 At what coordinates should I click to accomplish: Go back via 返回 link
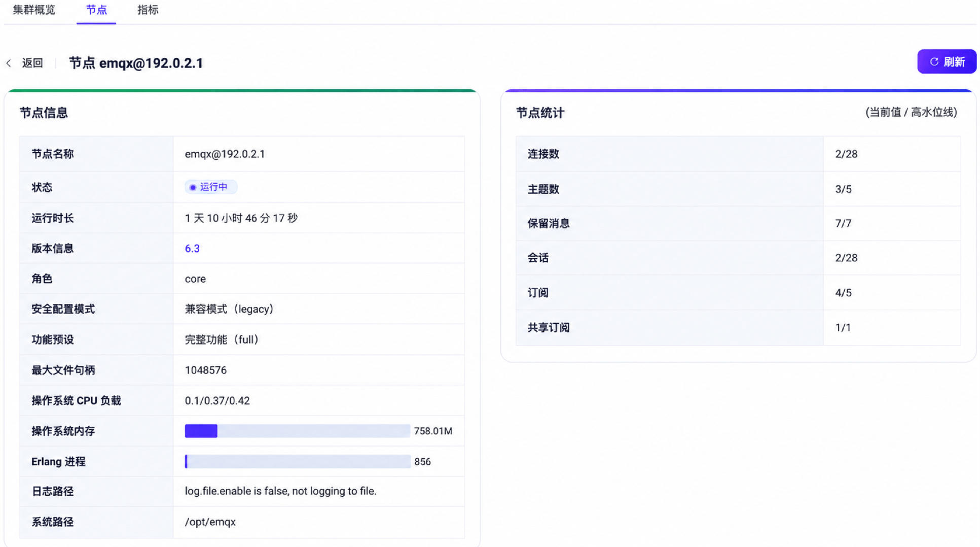coord(32,63)
